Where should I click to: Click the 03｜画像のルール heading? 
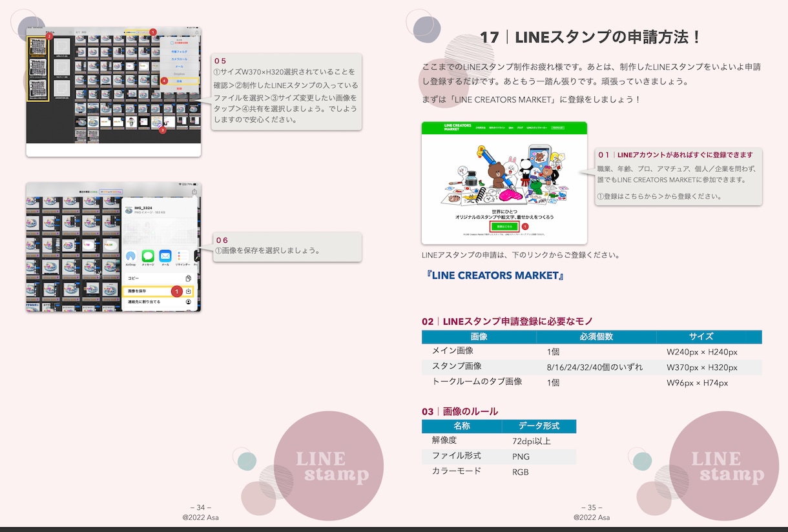(460, 411)
